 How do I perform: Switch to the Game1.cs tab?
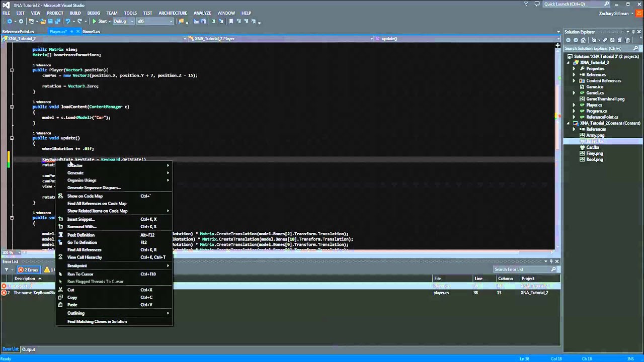(x=91, y=32)
